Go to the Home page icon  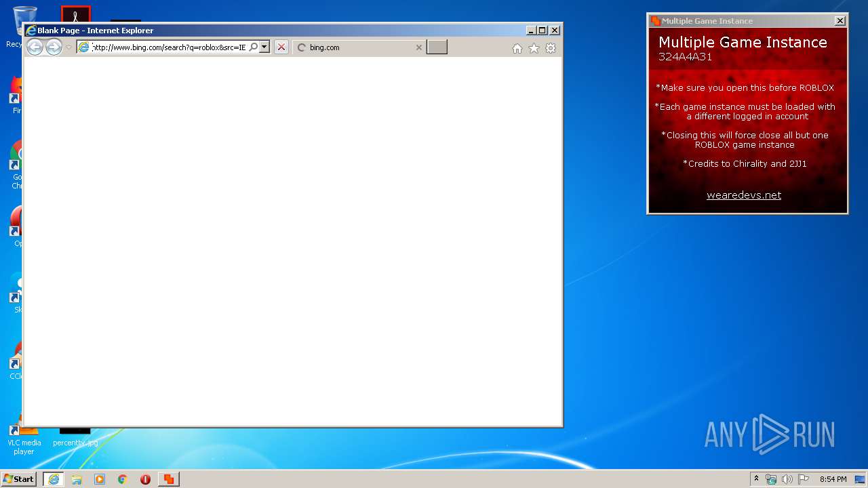517,48
